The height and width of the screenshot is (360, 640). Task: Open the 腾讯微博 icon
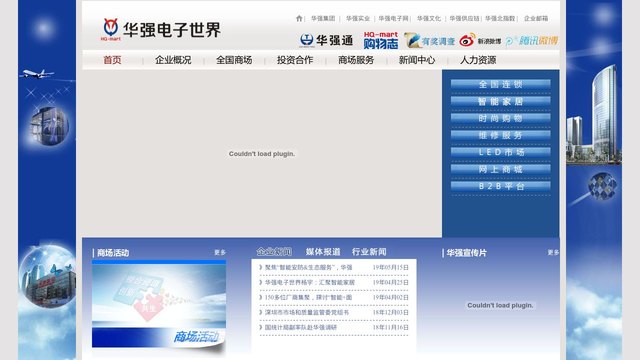[x=532, y=41]
